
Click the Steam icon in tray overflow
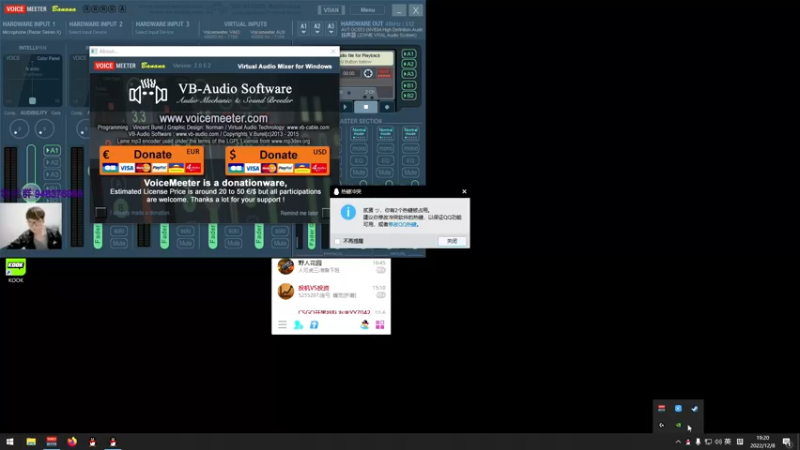(x=694, y=408)
